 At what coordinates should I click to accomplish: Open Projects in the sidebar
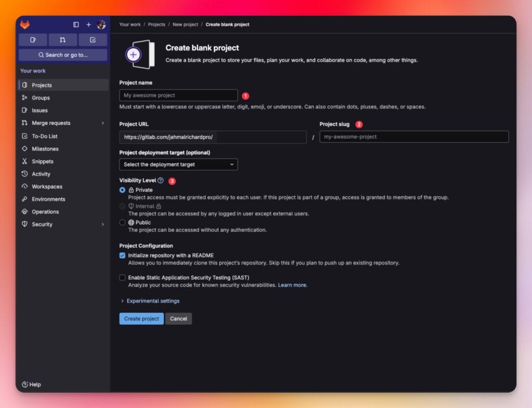coord(63,85)
